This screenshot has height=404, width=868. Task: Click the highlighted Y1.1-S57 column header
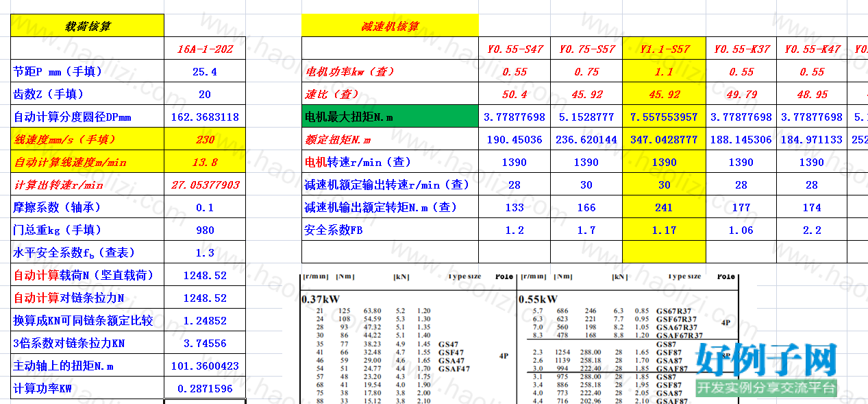(664, 49)
